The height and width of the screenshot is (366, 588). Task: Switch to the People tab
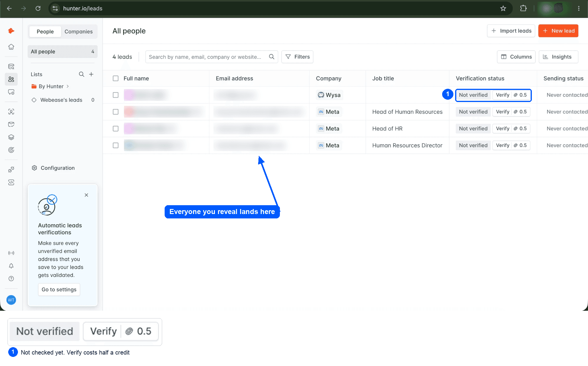(45, 31)
